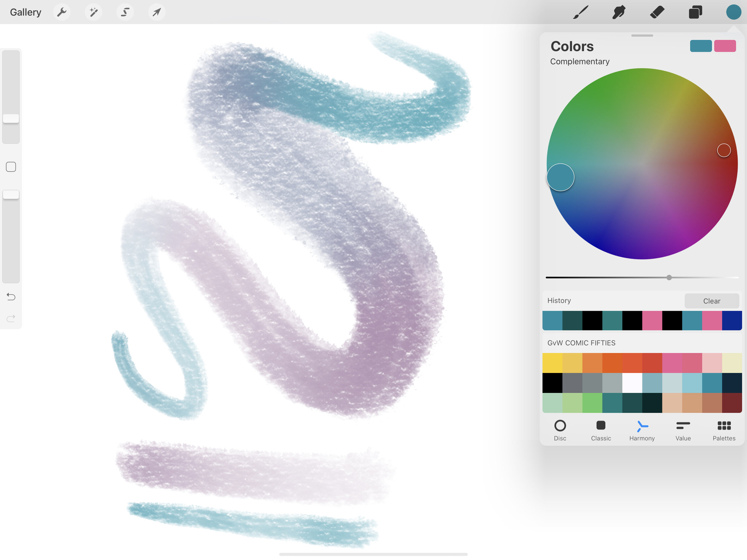Tap the Redo arrow
The width and height of the screenshot is (747, 560).
[x=11, y=318]
